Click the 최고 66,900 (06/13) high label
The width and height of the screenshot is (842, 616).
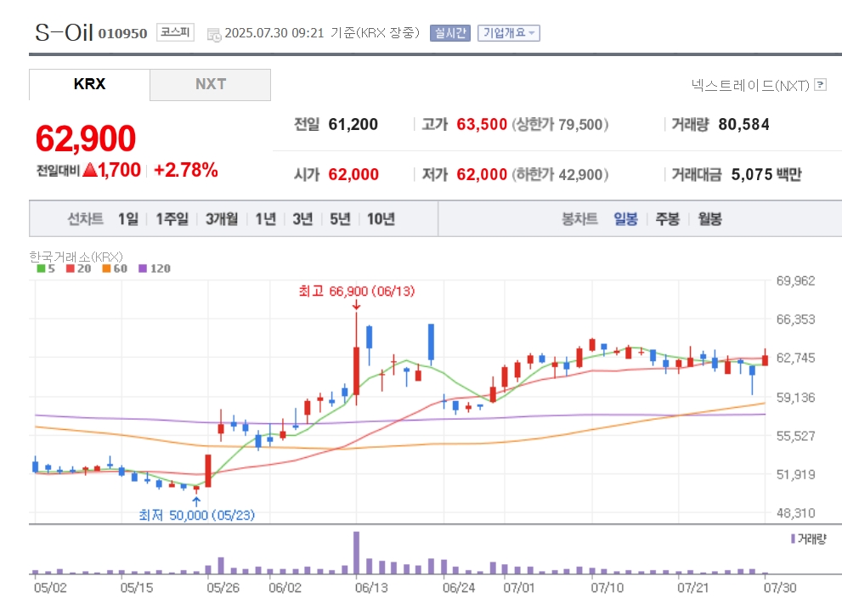point(357,291)
